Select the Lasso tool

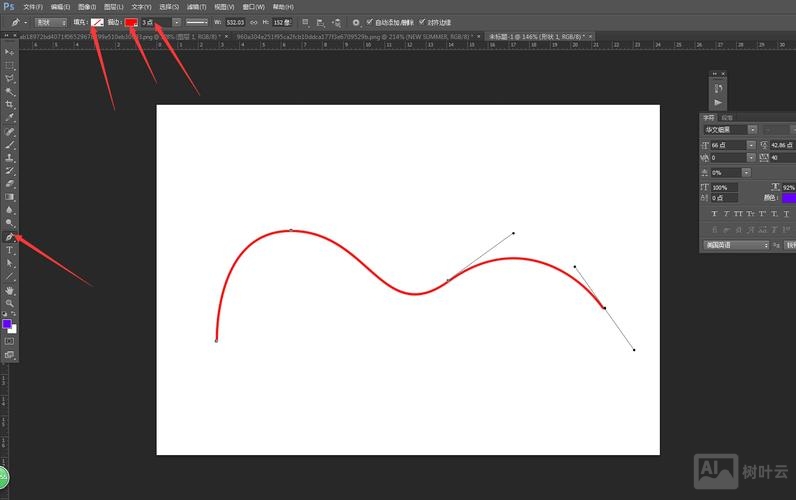click(x=10, y=78)
